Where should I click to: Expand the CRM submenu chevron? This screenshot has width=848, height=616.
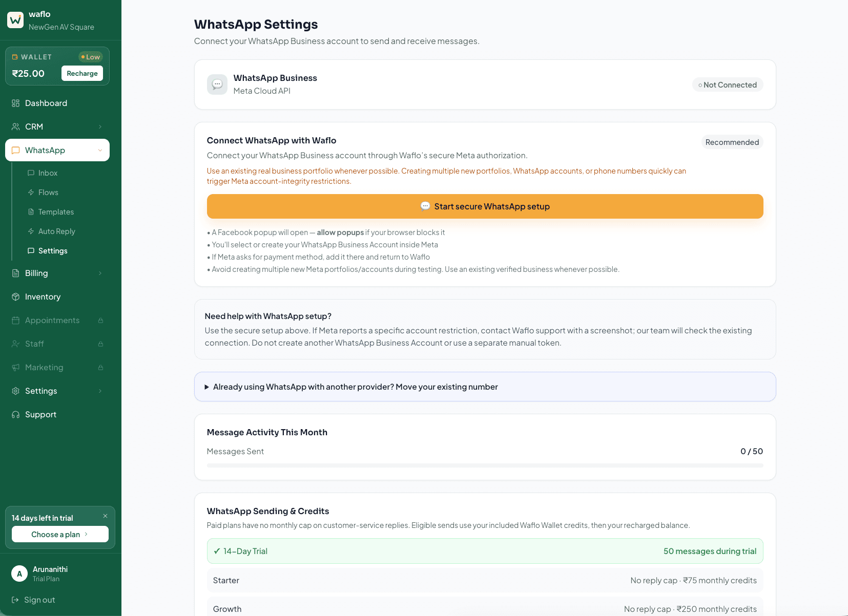(100, 126)
